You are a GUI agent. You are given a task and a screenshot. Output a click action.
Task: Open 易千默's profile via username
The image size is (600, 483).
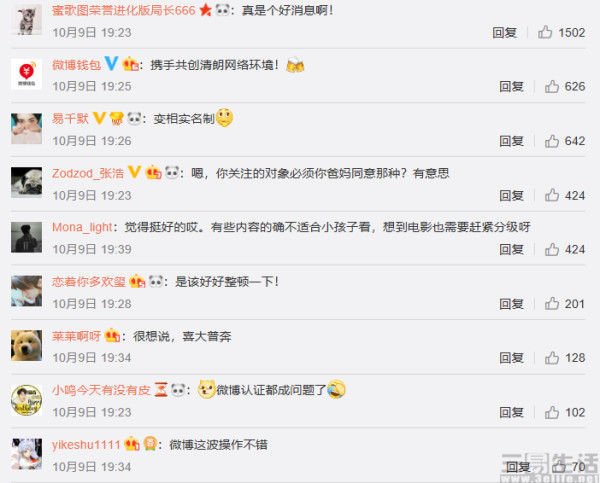pyautogui.click(x=70, y=119)
